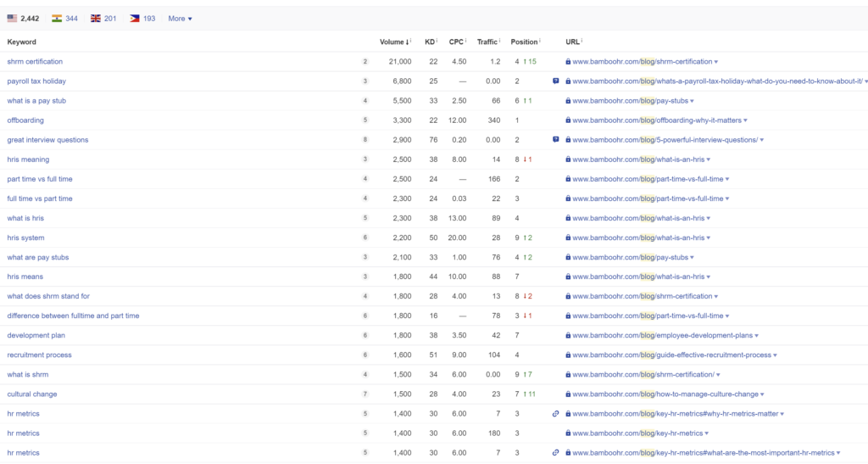Screen dimensions: 868x464
Task: Click the info icon next to URL header
Action: click(x=581, y=40)
